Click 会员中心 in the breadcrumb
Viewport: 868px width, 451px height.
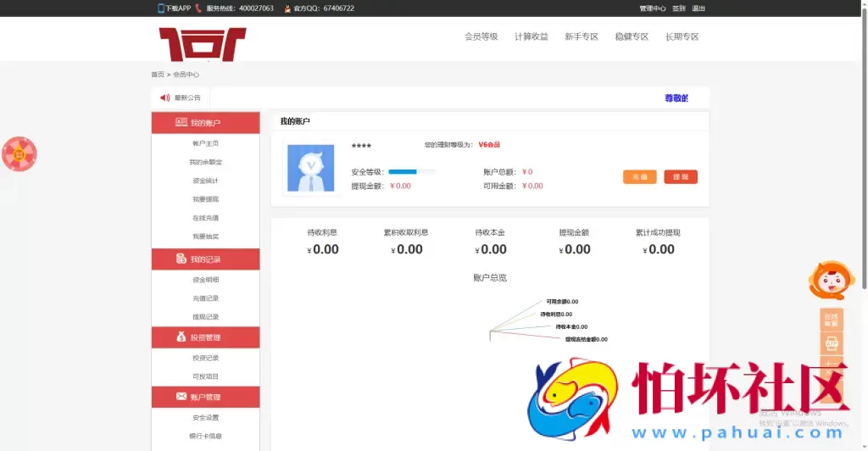[x=186, y=74]
